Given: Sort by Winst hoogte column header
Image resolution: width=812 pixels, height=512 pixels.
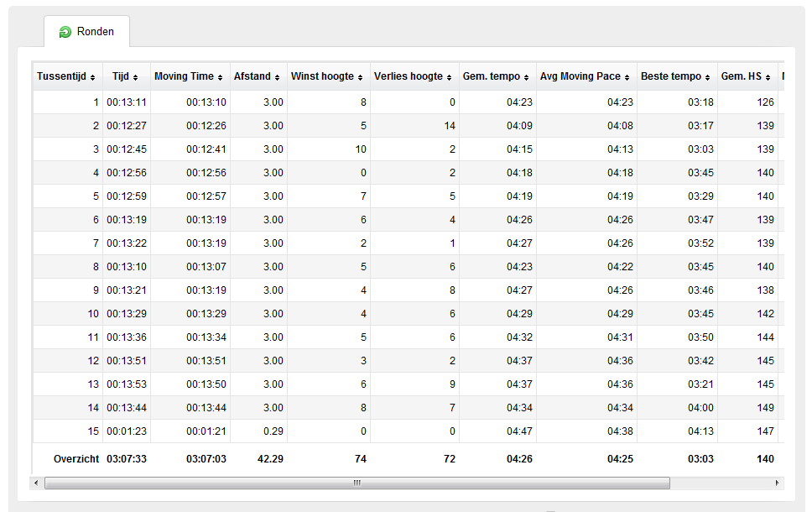Looking at the screenshot, I should point(328,76).
